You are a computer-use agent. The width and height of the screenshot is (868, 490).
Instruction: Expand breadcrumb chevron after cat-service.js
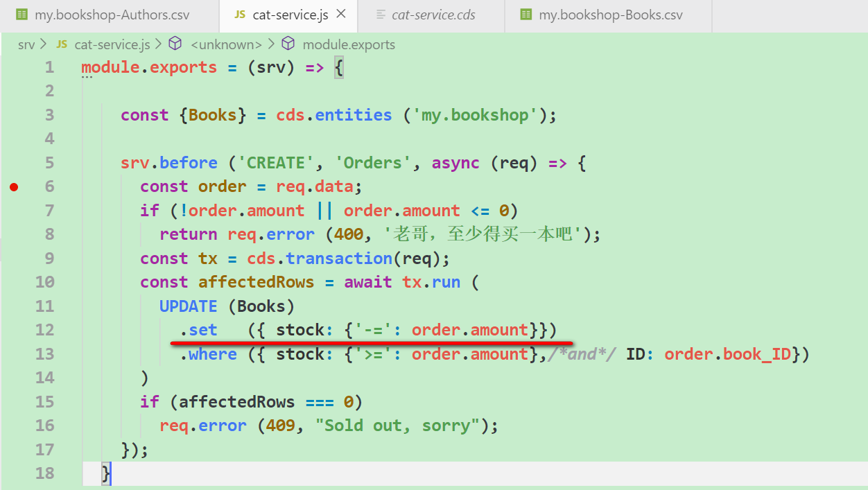click(x=159, y=44)
